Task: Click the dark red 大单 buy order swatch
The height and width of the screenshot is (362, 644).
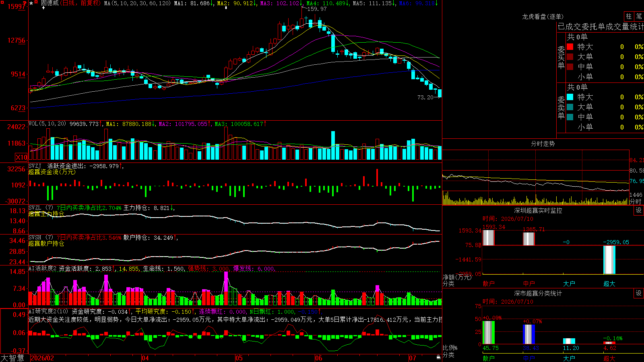Action: coord(570,57)
